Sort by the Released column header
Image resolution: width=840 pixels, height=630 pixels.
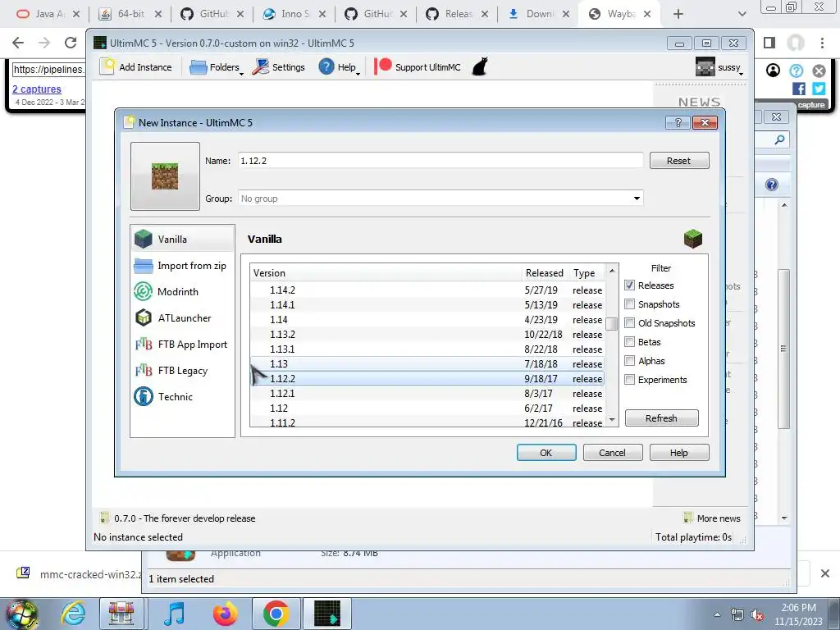coord(546,272)
